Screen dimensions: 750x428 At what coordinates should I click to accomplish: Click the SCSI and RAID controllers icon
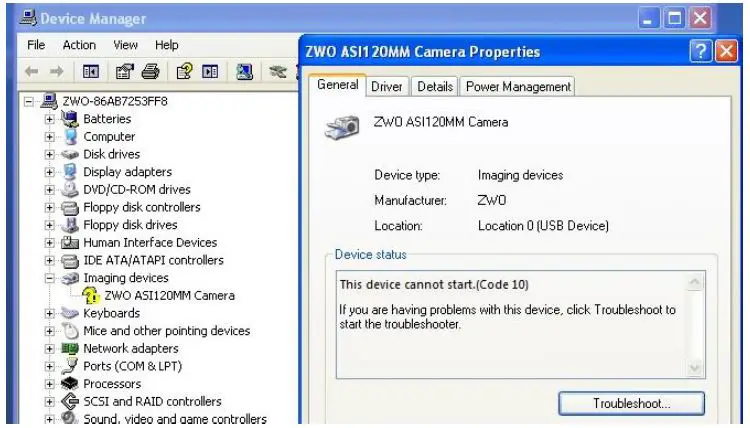(70, 401)
